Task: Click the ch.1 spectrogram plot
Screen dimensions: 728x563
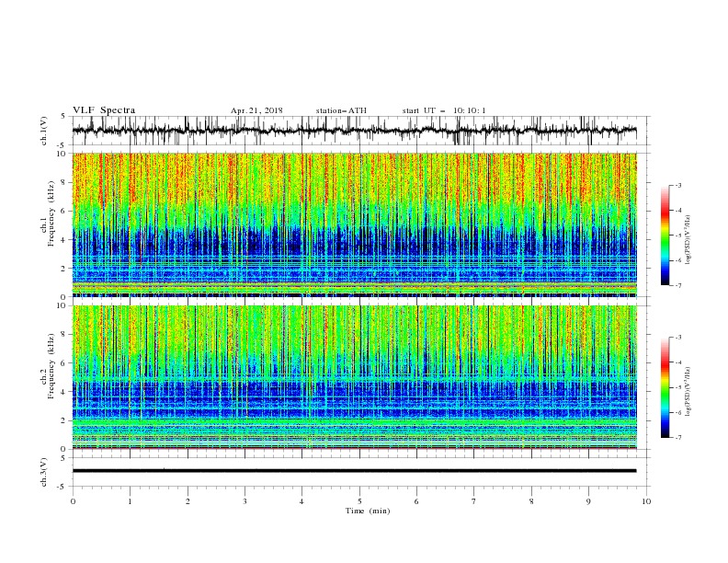Action: [x=354, y=224]
